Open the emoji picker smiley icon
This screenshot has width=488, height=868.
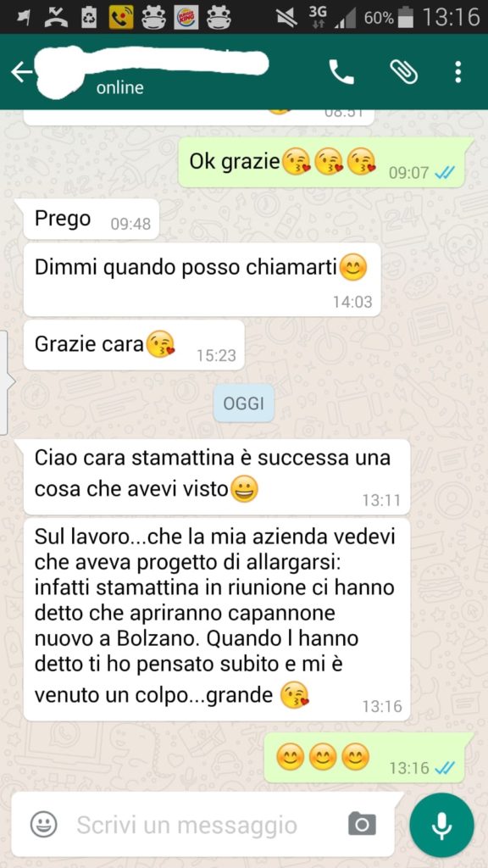point(43,825)
